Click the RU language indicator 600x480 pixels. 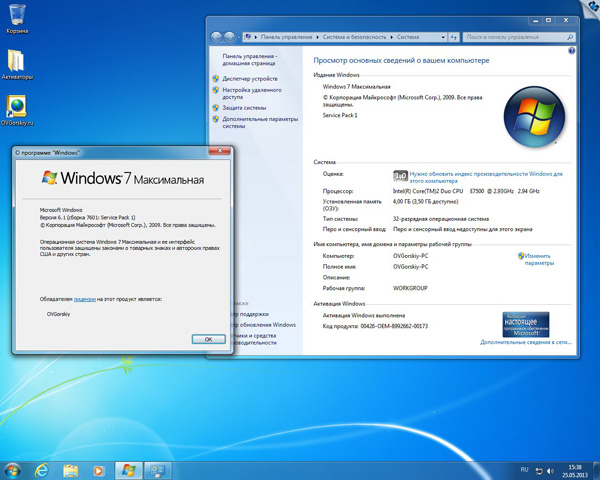click(524, 469)
